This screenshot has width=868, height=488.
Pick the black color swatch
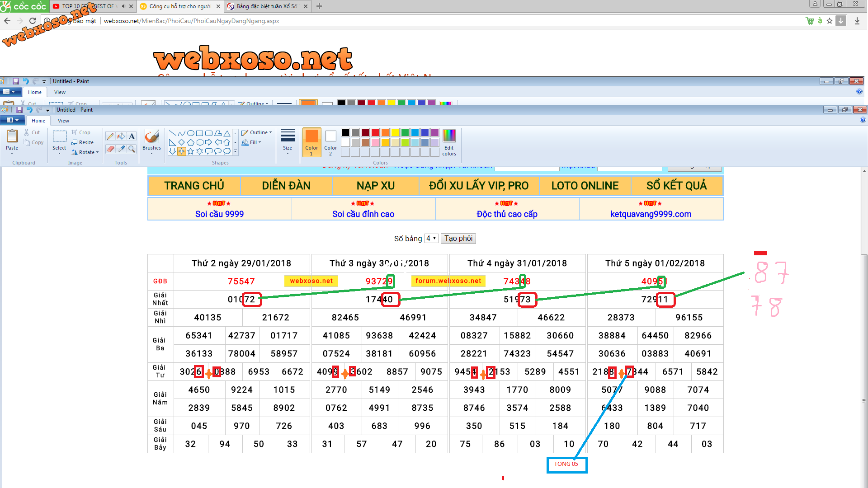coord(345,132)
